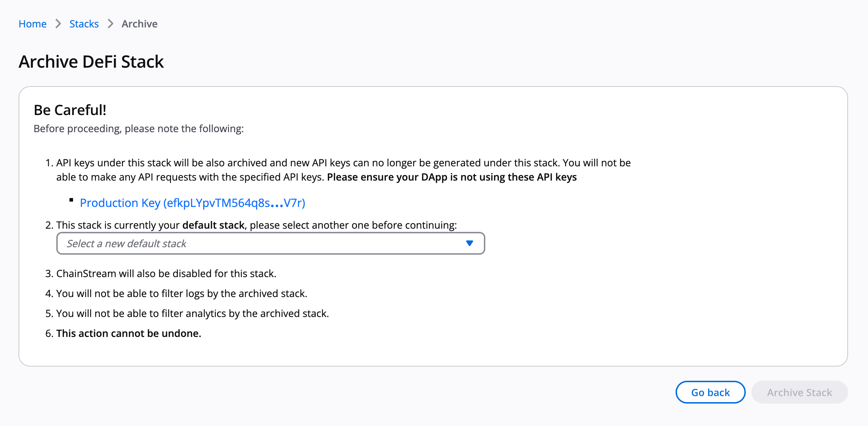Viewport: 868px width, 426px height.
Task: Click the chevron icon after Stacks
Action: (x=110, y=24)
